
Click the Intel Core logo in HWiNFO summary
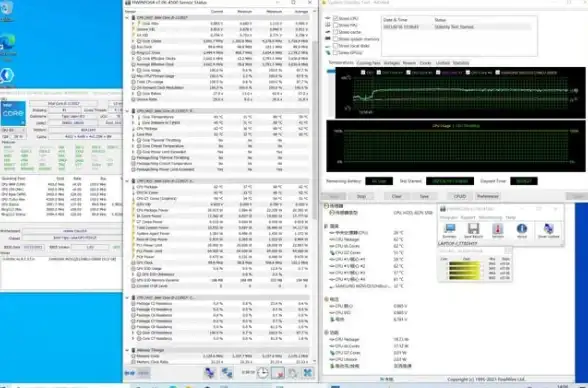[14, 113]
